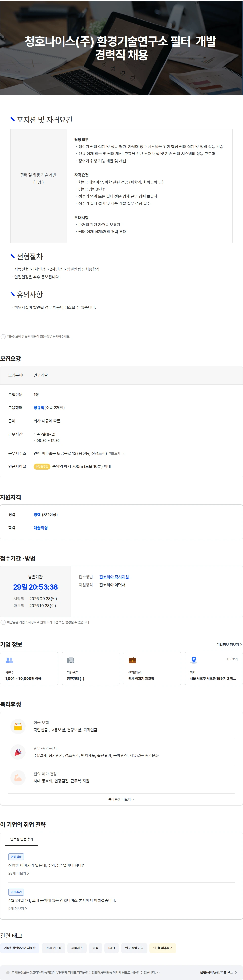Image resolution: width=243 pixels, height=980 pixels.
Task: Expand 복리후생 더보기
Action: (x=121, y=799)
